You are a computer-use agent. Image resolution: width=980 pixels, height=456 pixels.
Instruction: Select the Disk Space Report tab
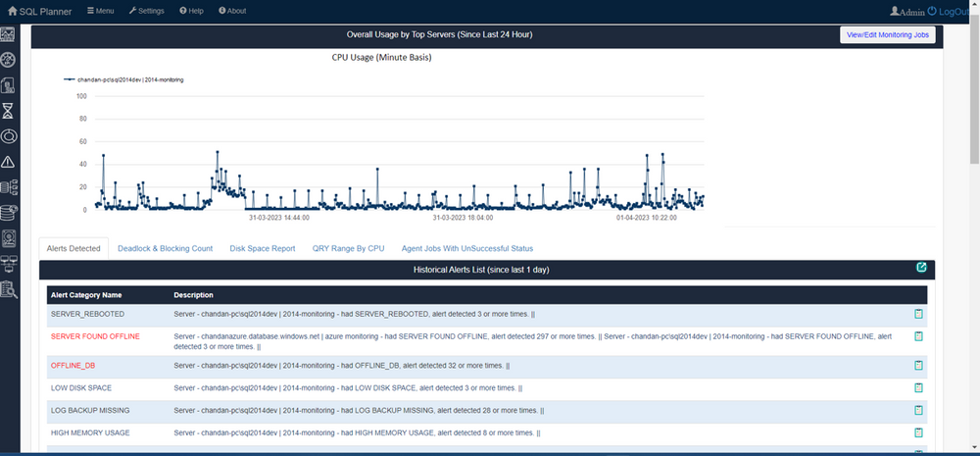pyautogui.click(x=263, y=248)
